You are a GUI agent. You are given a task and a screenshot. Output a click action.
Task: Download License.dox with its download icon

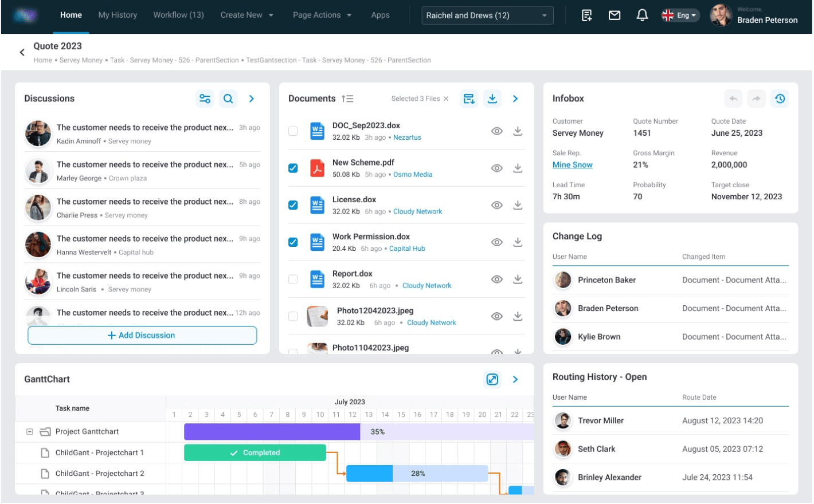coord(518,205)
